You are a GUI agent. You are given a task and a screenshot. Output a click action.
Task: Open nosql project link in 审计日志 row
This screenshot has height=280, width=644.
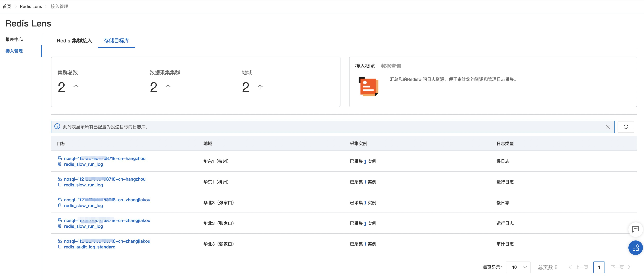click(107, 241)
